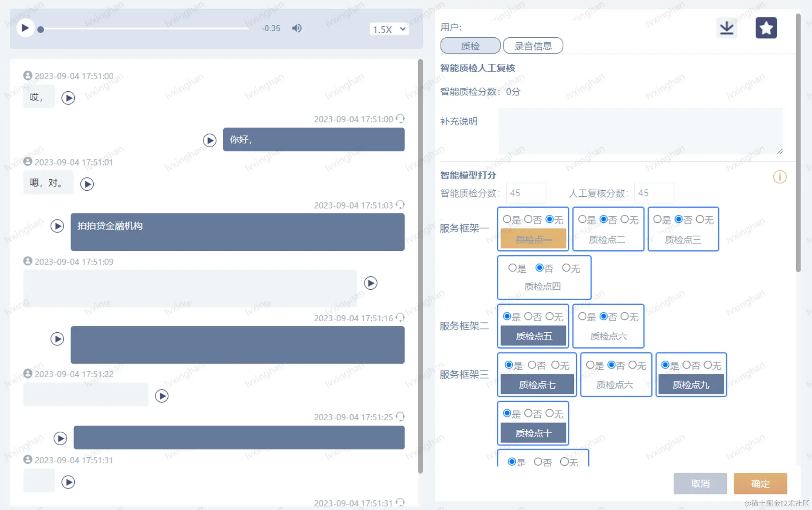The image size is (812, 510).
Task: Play the '哎,' message audio clip
Action: click(x=68, y=98)
